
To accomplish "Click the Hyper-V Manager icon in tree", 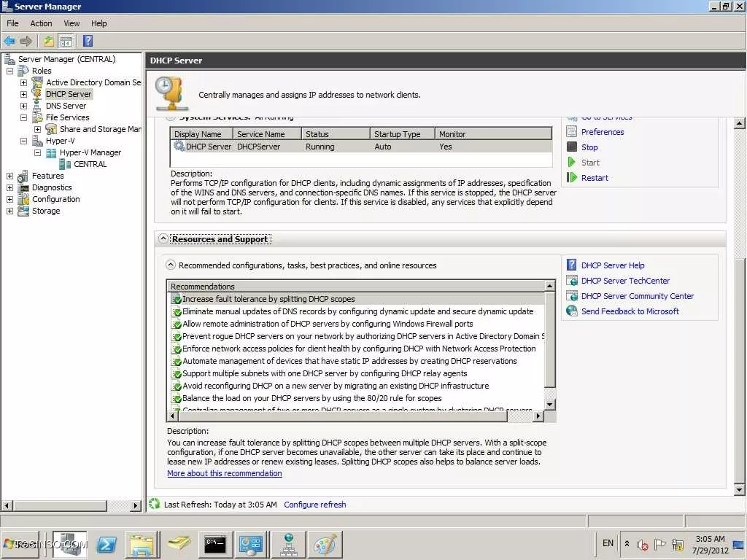I will pos(51,152).
